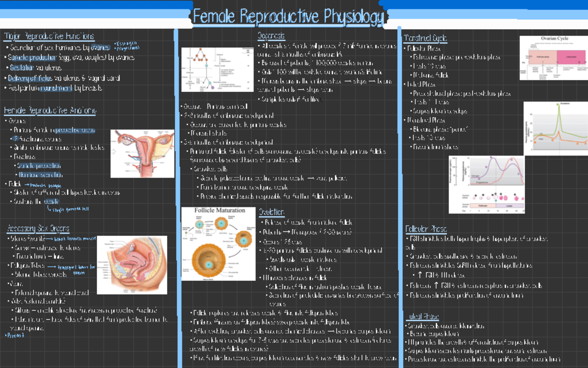Open the "Follicle Maturation" diagram image
Screen dimensions: 588x368
[219, 243]
